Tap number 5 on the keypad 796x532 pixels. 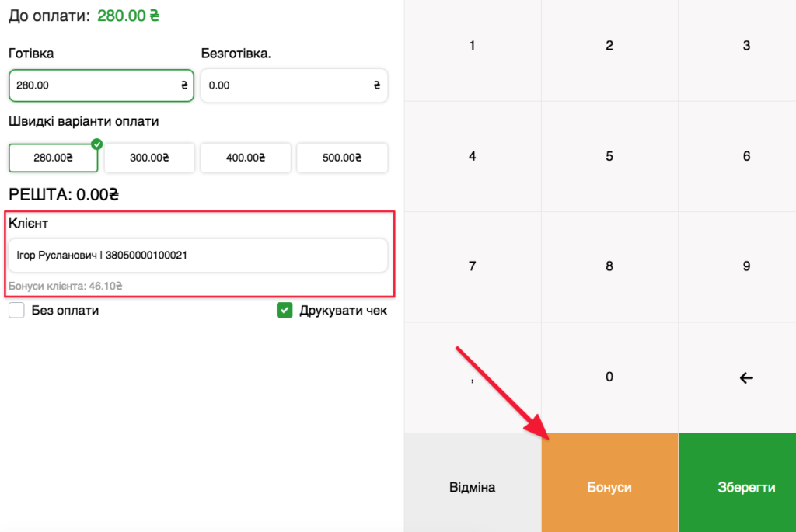coord(609,156)
